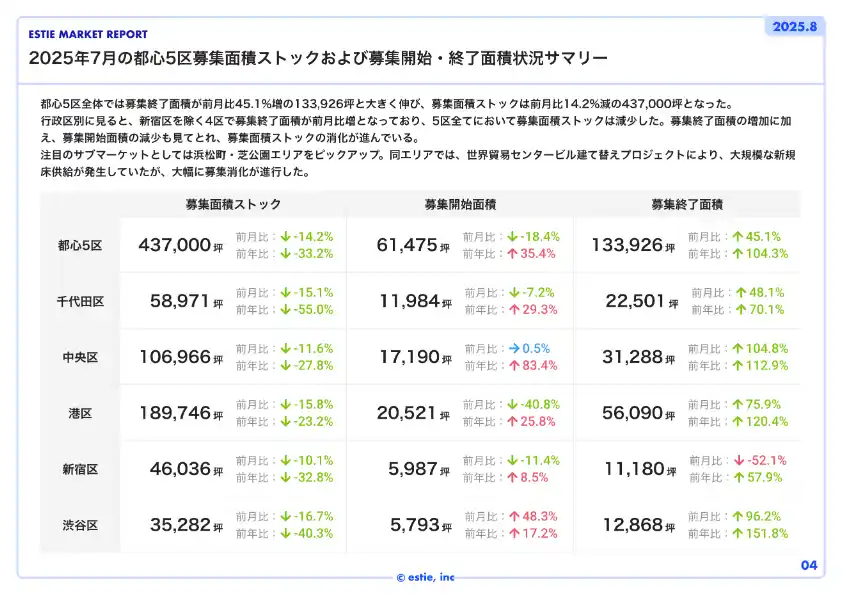Click the red up arrow beside 35.4%
This screenshot has height=594, width=842.
click(512, 254)
